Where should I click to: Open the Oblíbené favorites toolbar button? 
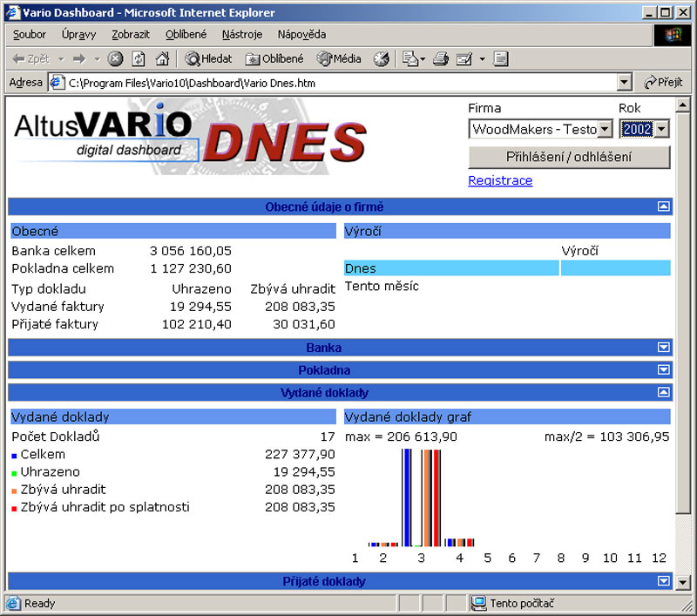pos(274,59)
